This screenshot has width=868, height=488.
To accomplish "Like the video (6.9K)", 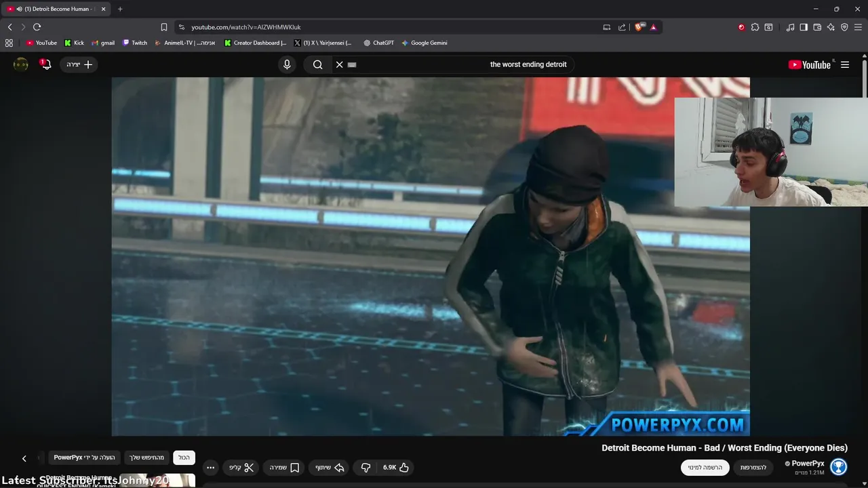I will [x=396, y=468].
